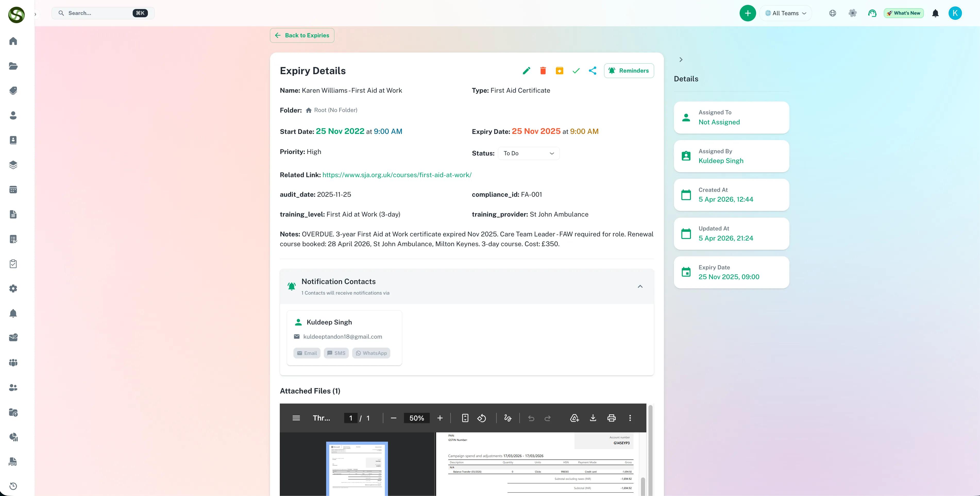The image size is (980, 496).
Task: Click the download icon in PDF viewer
Action: 593,418
